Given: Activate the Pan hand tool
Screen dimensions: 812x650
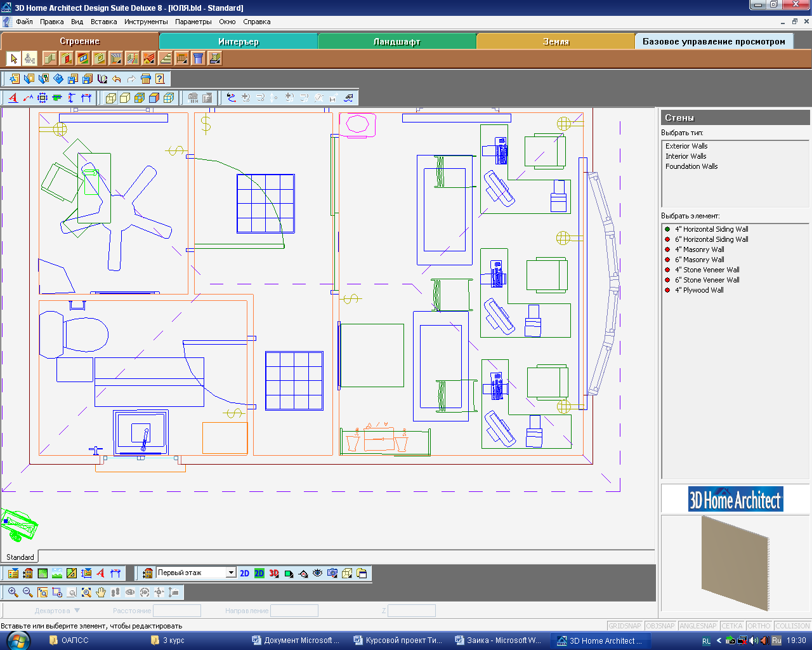Looking at the screenshot, I should click(101, 592).
